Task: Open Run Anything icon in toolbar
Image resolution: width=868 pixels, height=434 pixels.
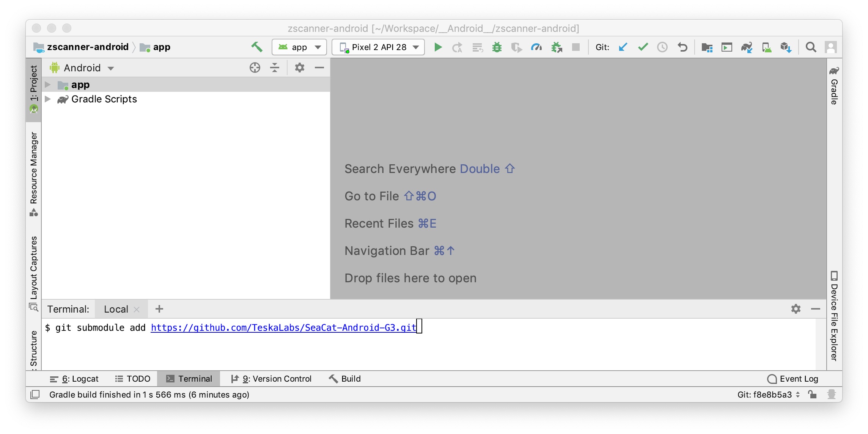Action: click(x=726, y=47)
